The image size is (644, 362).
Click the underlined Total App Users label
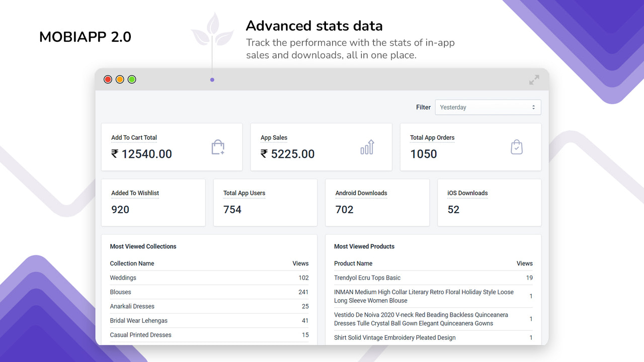coord(244,193)
